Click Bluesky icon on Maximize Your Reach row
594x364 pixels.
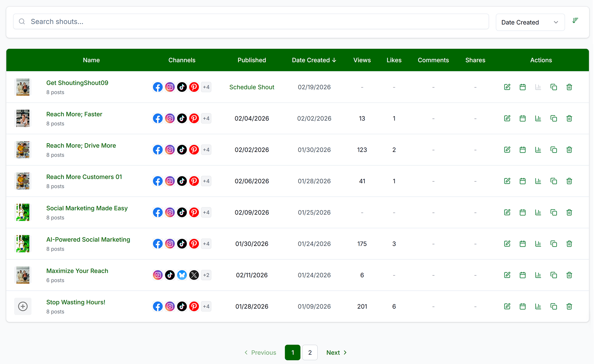click(182, 275)
